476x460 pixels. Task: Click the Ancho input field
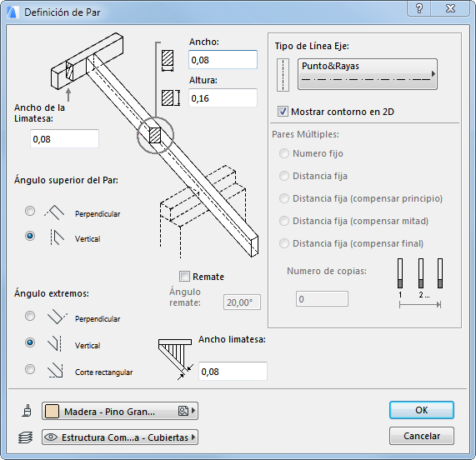pyautogui.click(x=223, y=60)
